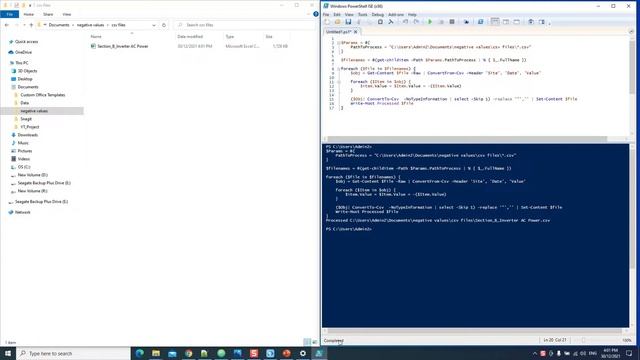The height and width of the screenshot is (360, 640).
Task: Open View menu in PowerShell ISE
Action: 349,15
